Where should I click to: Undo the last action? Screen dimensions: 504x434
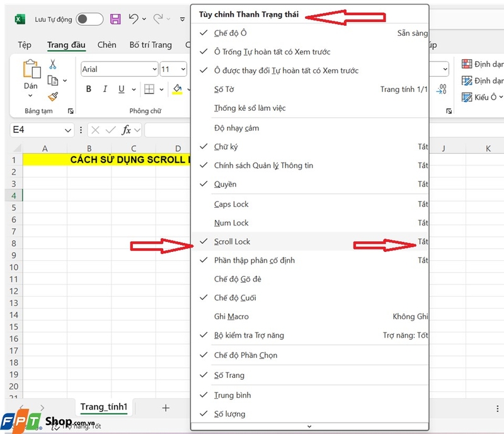pyautogui.click(x=134, y=19)
